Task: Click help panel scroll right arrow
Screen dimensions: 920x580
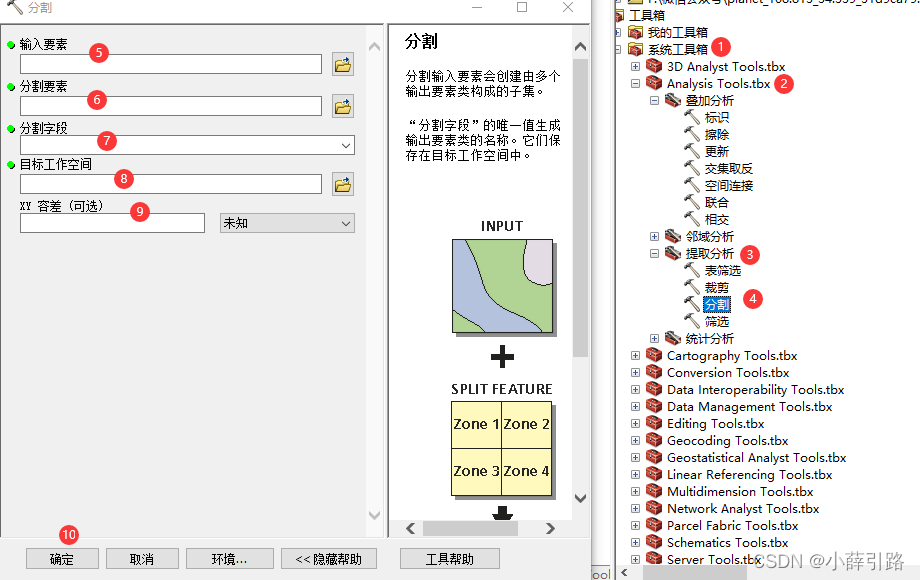Action: pos(550,528)
